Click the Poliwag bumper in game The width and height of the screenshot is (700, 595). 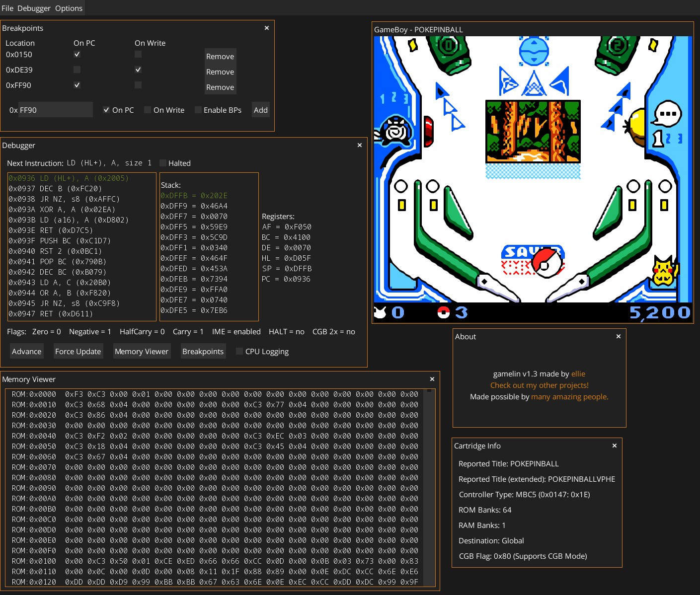[x=396, y=131]
